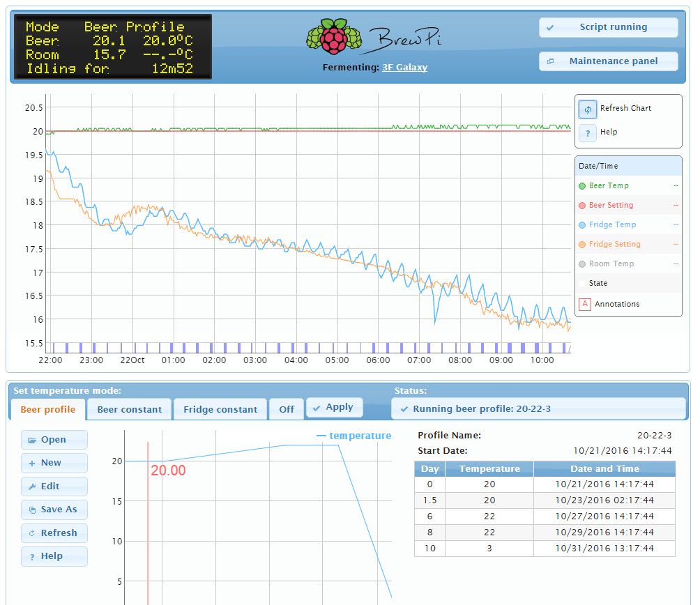The image size is (700, 605).
Task: Click the Running beer profile status text
Action: click(x=482, y=409)
